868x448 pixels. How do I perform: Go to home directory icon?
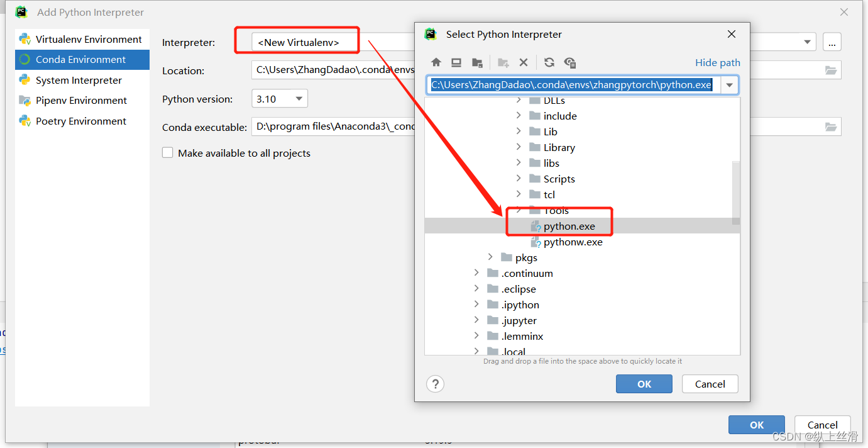tap(436, 62)
